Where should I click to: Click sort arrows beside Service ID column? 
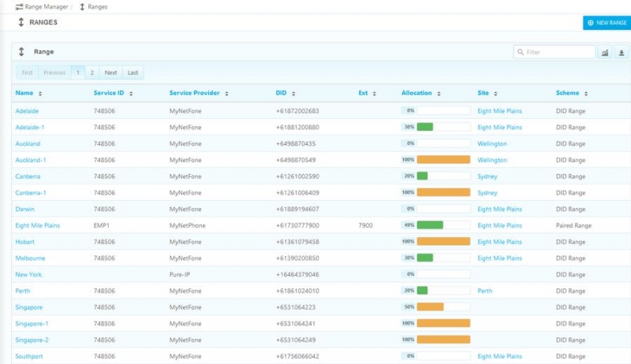(131, 94)
